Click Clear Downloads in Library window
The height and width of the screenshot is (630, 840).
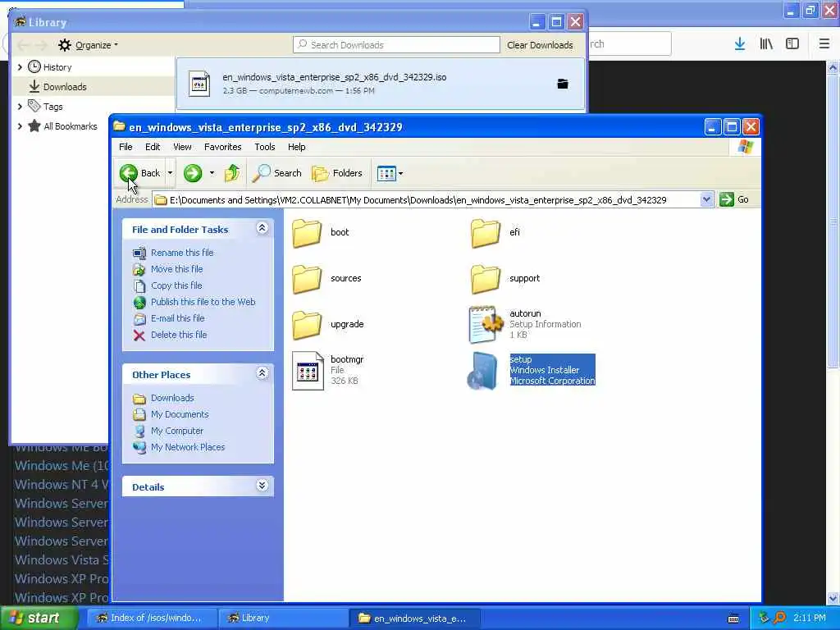click(x=540, y=45)
